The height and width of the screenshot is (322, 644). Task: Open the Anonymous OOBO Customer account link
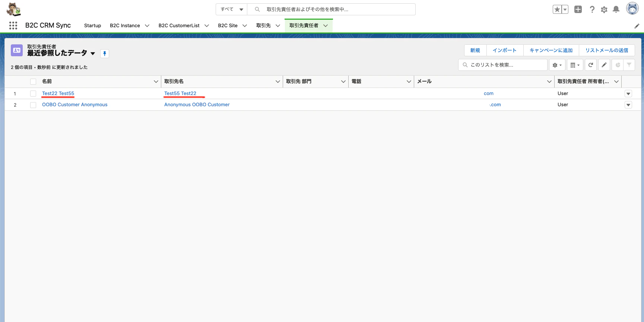[197, 105]
